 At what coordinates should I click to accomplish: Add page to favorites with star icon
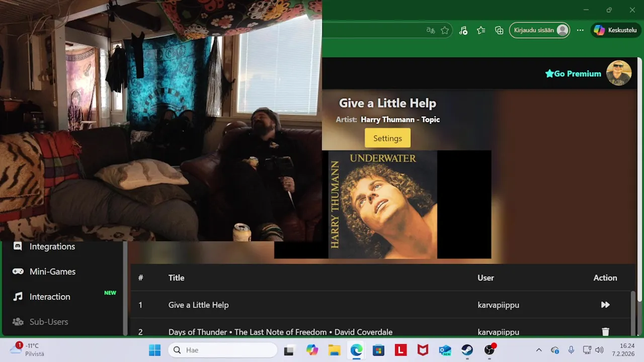(445, 30)
